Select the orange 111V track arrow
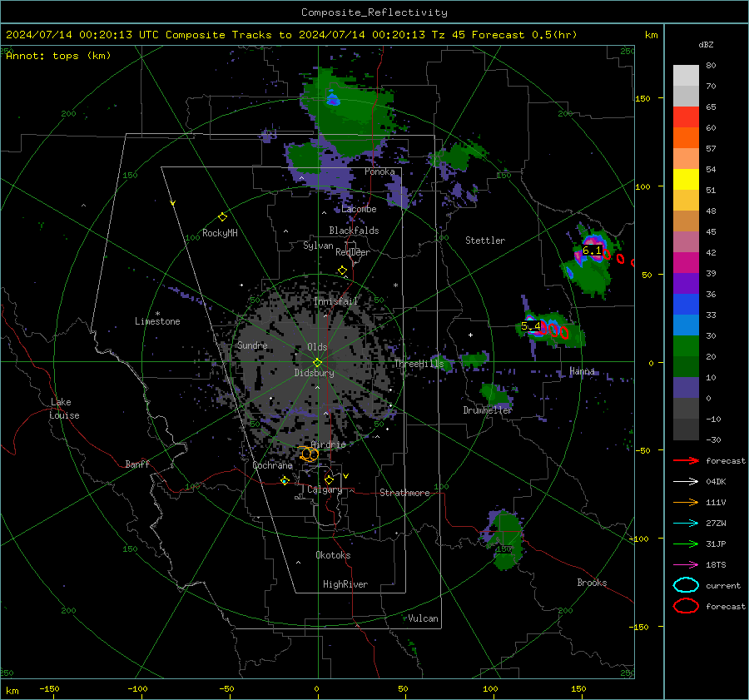Screen dimensions: 749x700 coord(686,502)
